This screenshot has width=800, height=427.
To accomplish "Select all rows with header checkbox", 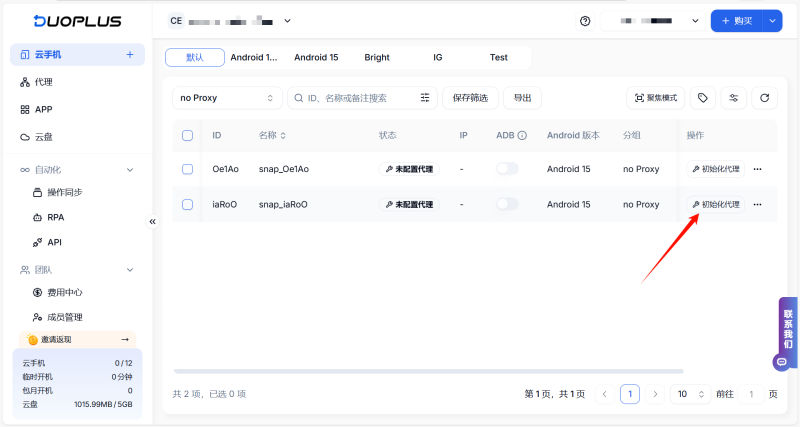I will 187,135.
